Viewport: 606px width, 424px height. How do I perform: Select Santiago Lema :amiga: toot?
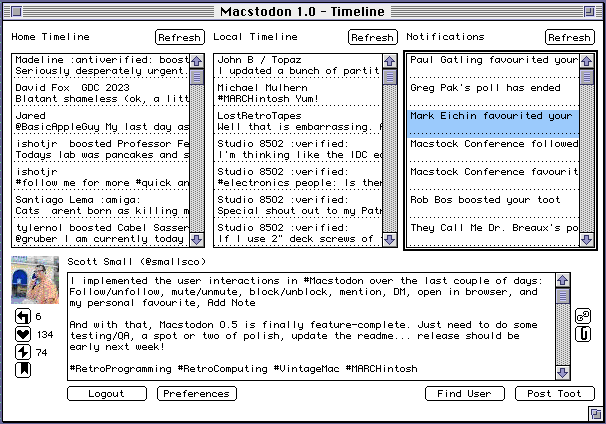click(101, 205)
